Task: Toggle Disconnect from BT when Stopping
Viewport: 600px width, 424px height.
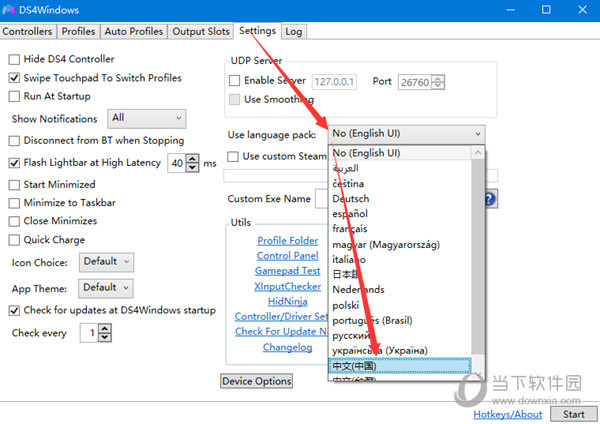Action: point(14,141)
